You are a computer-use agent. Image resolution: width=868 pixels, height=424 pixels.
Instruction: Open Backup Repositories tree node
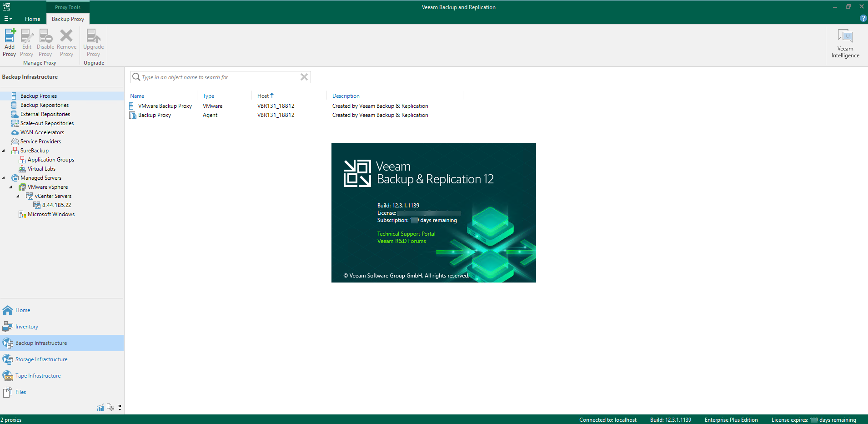(x=45, y=105)
